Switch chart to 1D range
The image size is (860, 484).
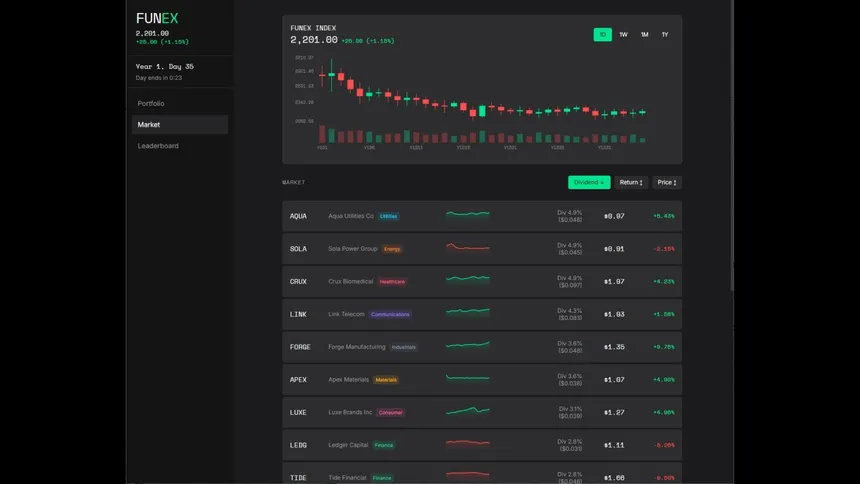602,35
